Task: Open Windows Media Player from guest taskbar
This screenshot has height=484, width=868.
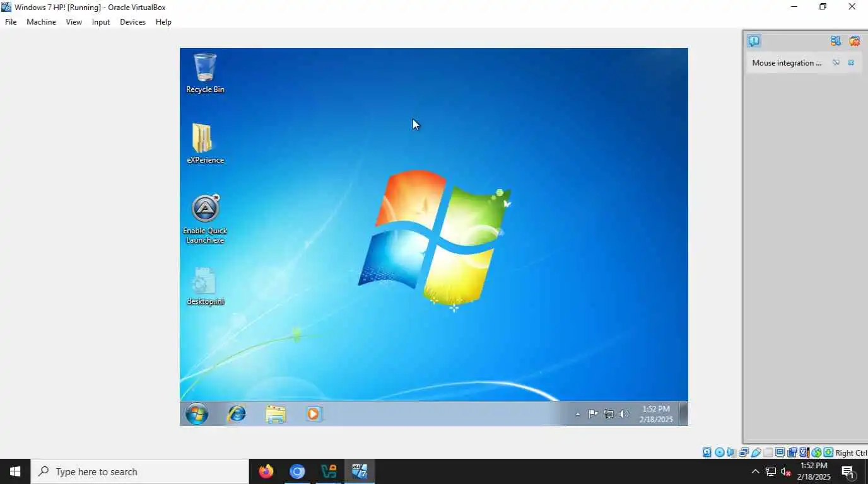Action: tap(314, 414)
